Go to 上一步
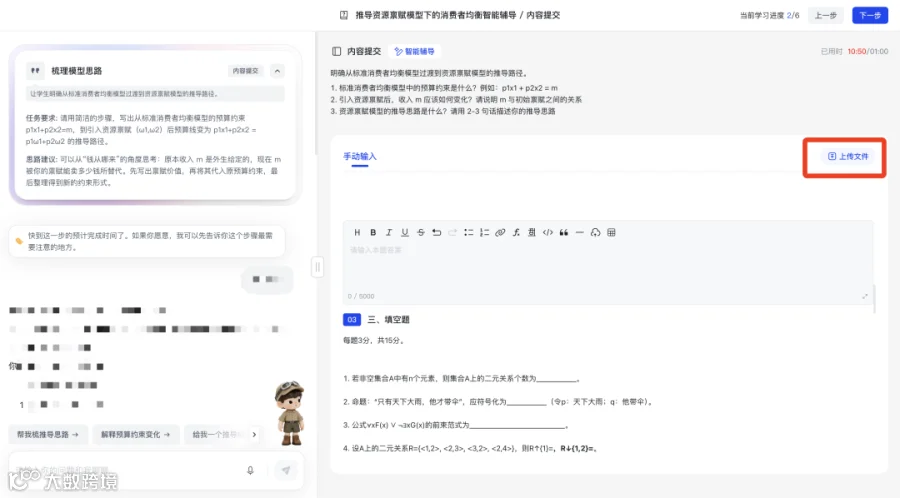 click(825, 15)
